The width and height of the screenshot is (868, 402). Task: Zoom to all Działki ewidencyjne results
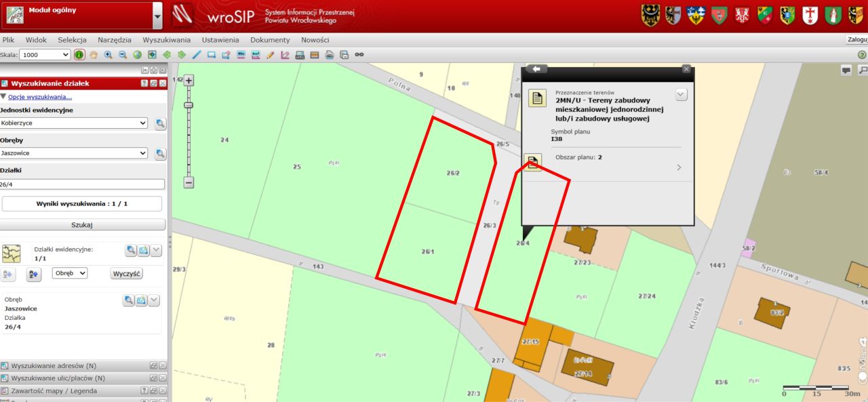[x=130, y=250]
